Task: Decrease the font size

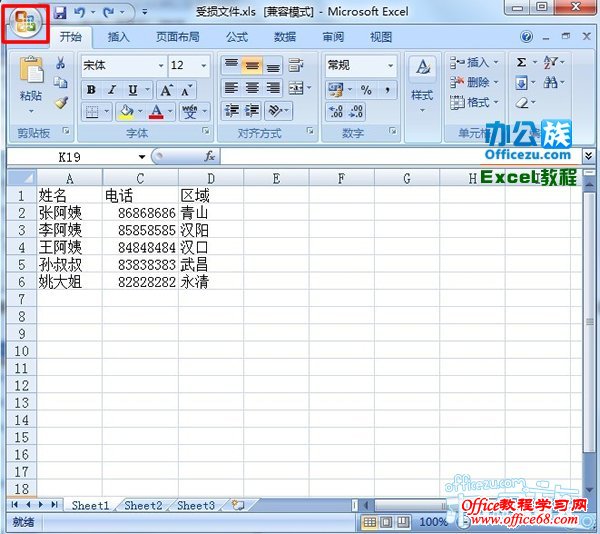Action: coord(186,90)
